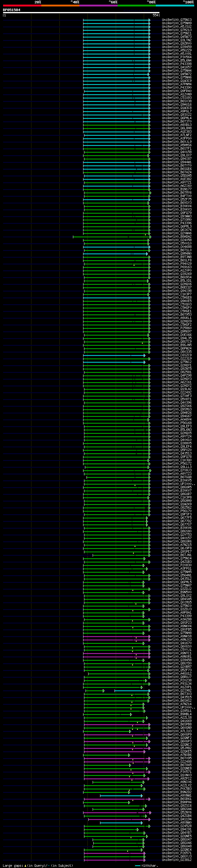Click label UniRef100_B1N177
The image size is (197, 868).
tap(176, 189)
